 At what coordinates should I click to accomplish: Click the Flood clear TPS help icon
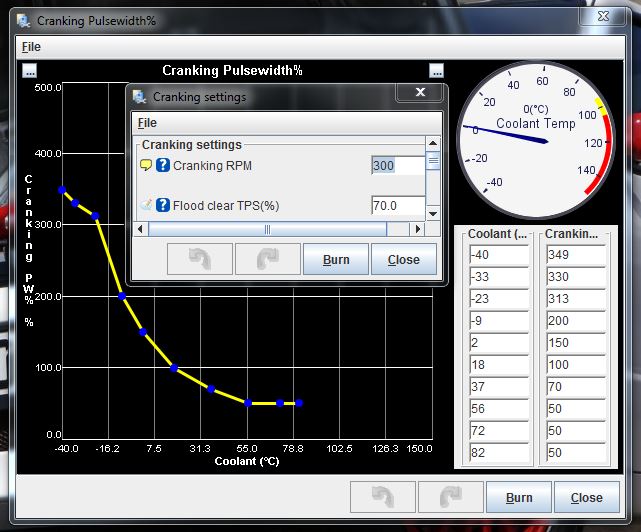click(x=164, y=206)
